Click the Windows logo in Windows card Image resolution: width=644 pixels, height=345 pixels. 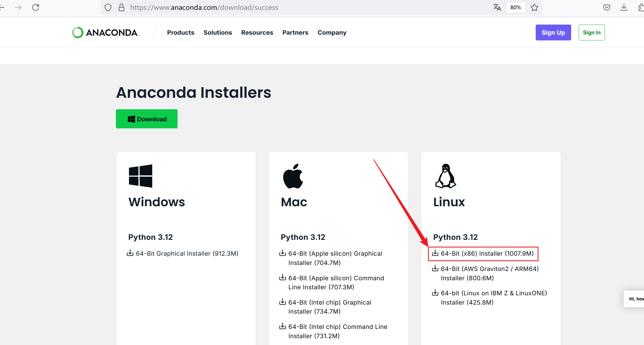pos(140,176)
